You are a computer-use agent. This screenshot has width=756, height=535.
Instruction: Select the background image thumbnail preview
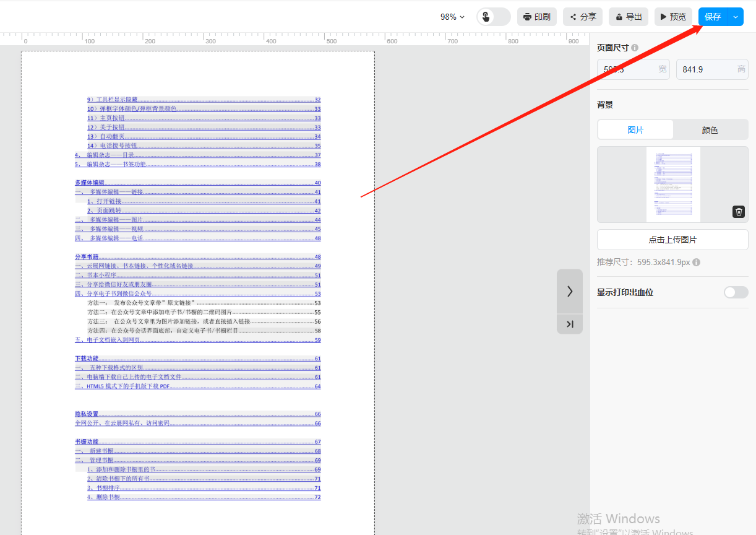673,185
